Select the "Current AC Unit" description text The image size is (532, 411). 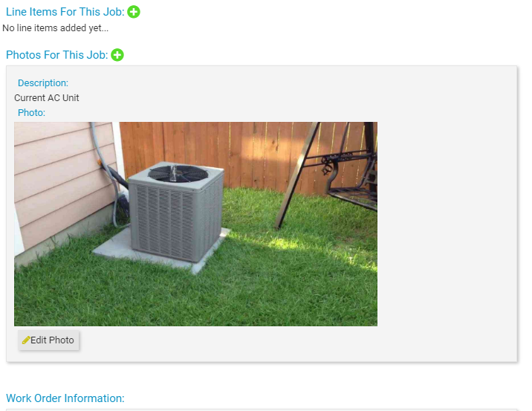(47, 98)
